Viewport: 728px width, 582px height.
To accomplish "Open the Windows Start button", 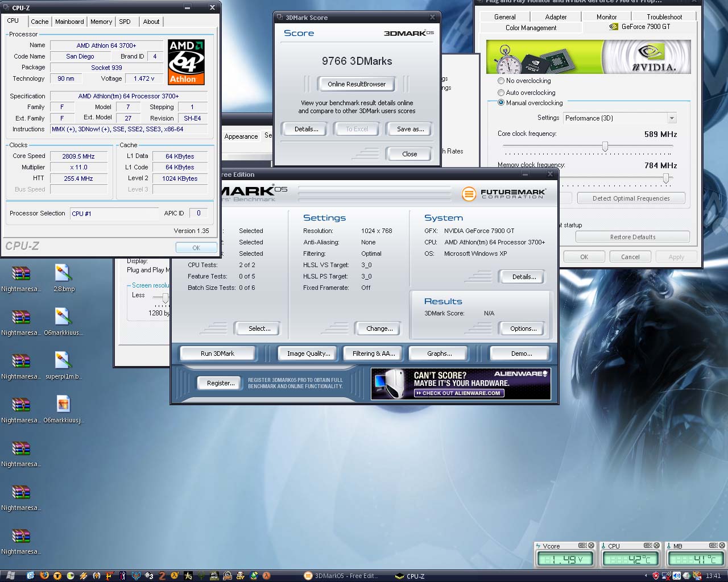I will click(x=10, y=576).
